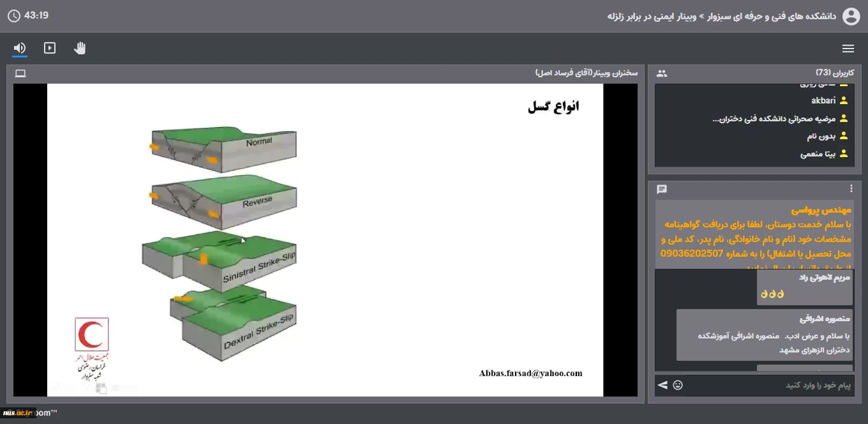The width and height of the screenshot is (868, 424).
Task: Click the Abbas.farsad@yahoo.com email on slide
Action: point(530,374)
